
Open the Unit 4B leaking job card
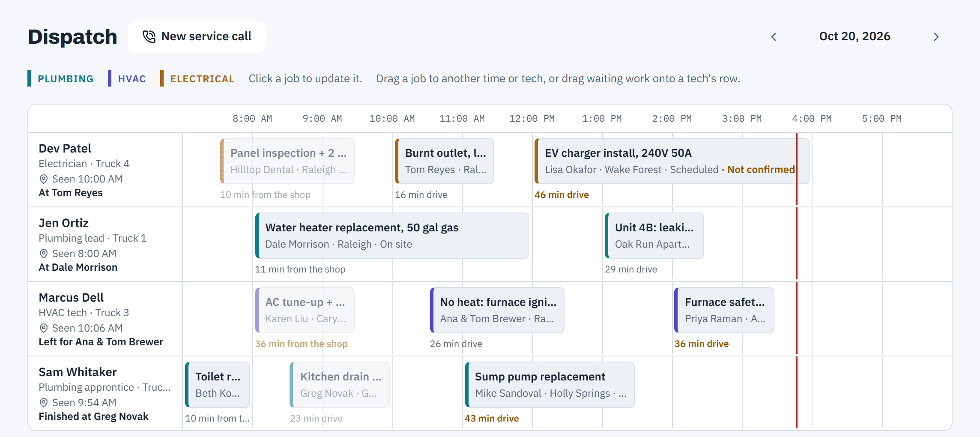coord(654,236)
